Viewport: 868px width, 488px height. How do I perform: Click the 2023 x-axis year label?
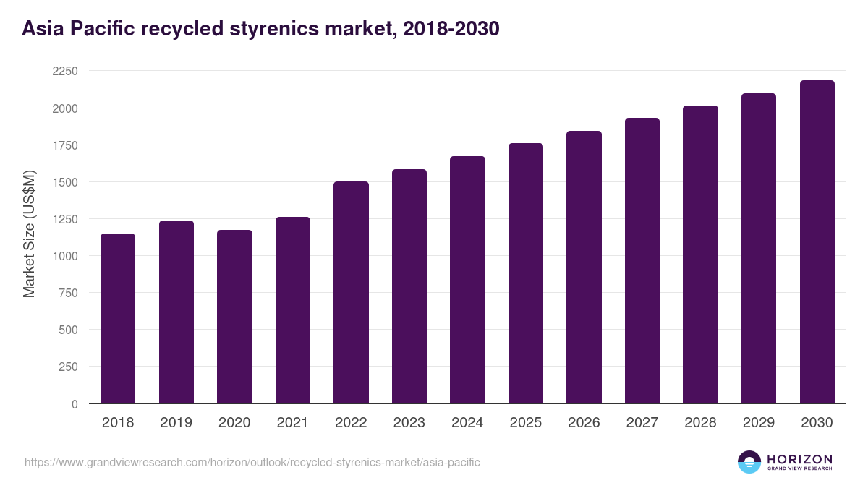[409, 423]
